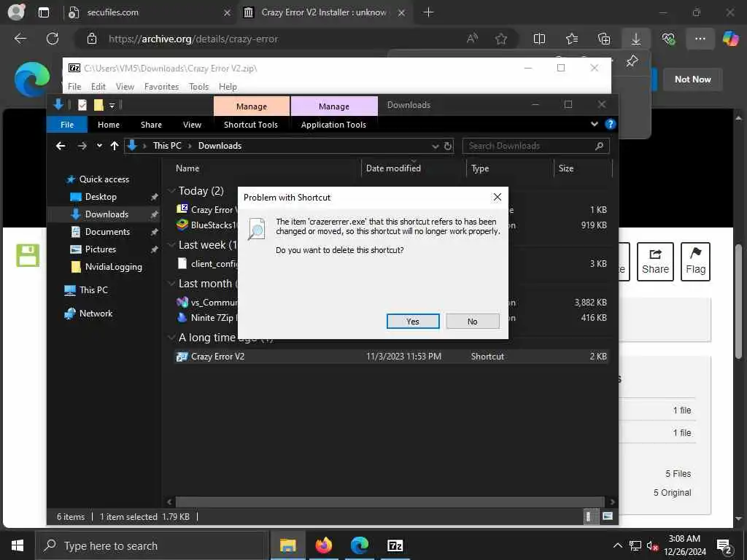Open Edge favorites star-list icon
747x560 pixels.
(x=572, y=39)
